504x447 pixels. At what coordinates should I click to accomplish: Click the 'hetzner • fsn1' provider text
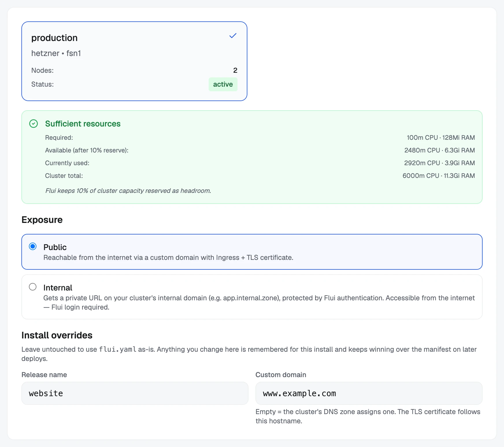56,53
